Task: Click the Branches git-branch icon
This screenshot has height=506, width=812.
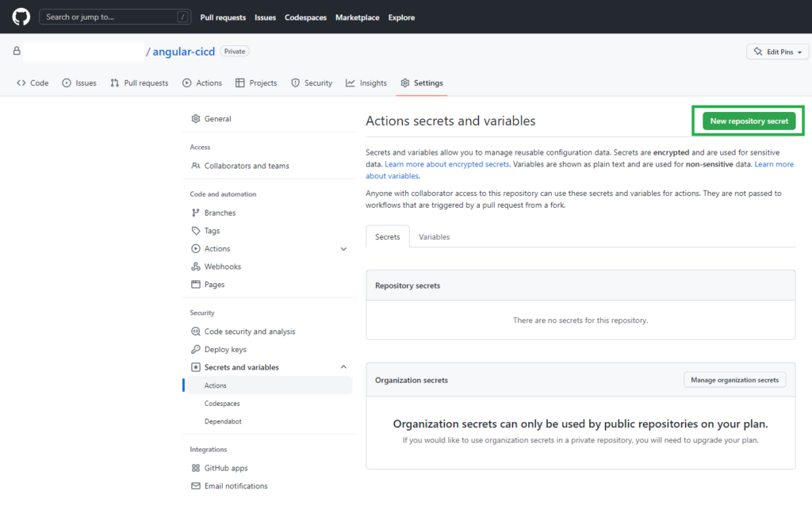Action: point(196,213)
